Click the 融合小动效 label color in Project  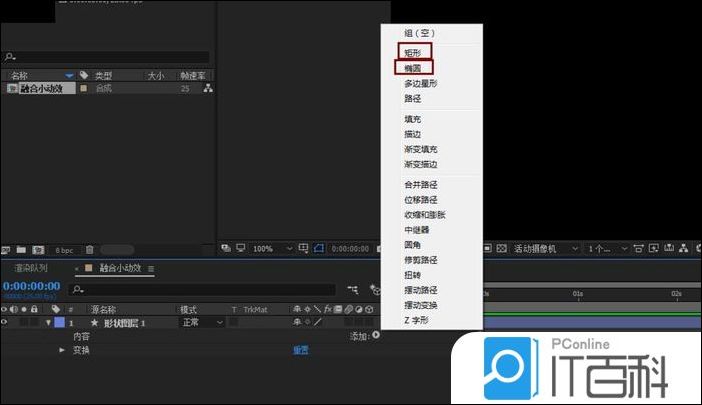pos(83,89)
